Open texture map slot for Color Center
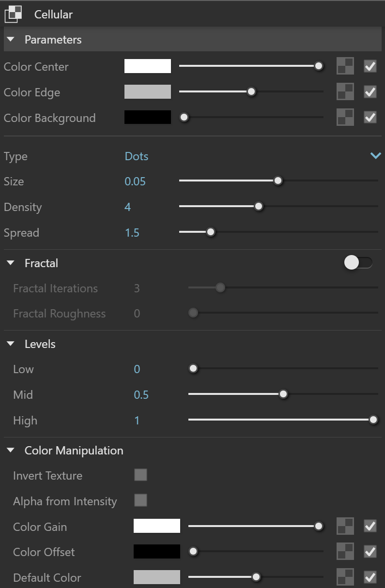This screenshot has width=385, height=588. 345,66
